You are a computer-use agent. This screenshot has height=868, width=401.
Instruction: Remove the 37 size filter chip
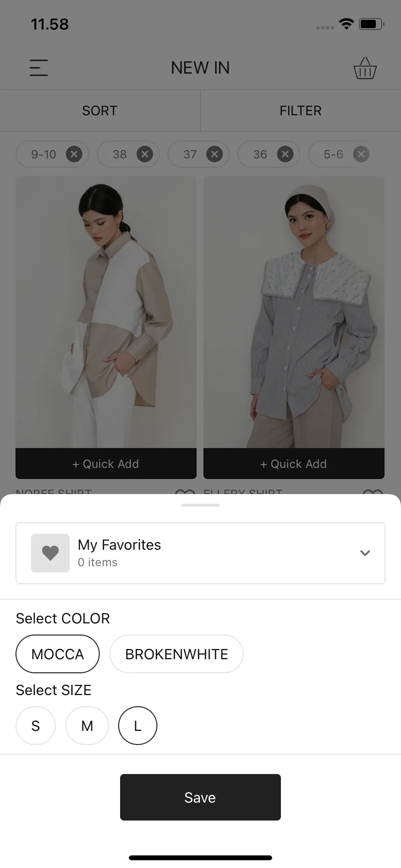[215, 154]
